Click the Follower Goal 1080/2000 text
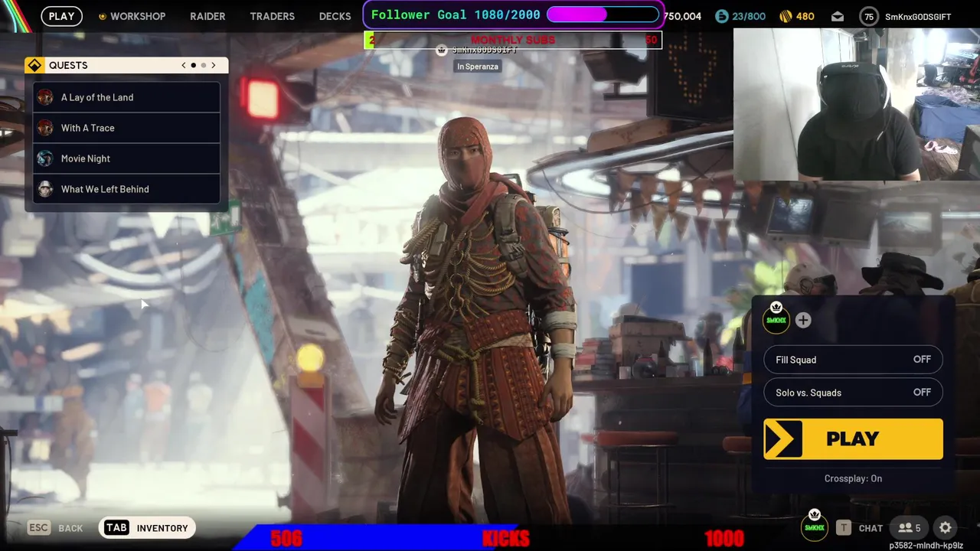Image resolution: width=980 pixels, height=551 pixels. pos(456,15)
